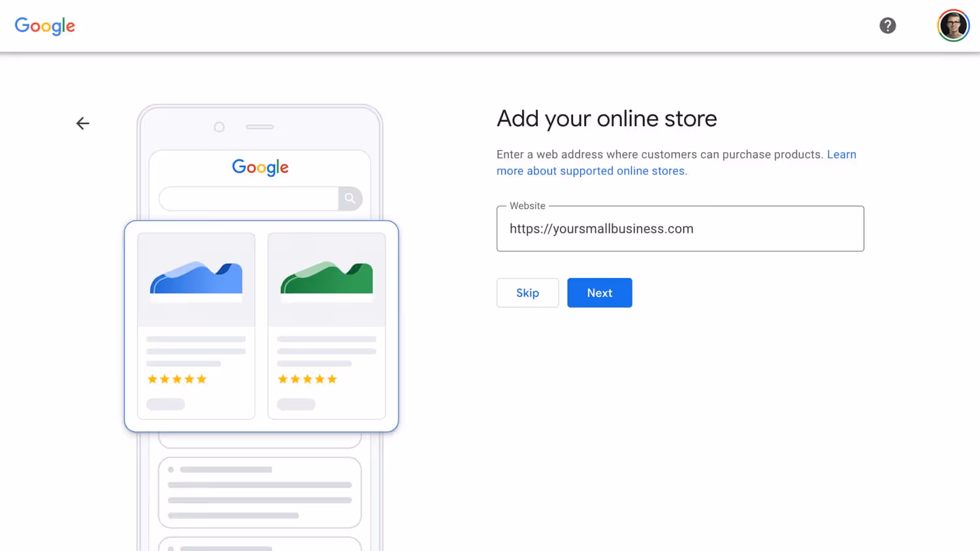Open the help question mark icon
The image size is (980, 551).
pyautogui.click(x=887, y=25)
